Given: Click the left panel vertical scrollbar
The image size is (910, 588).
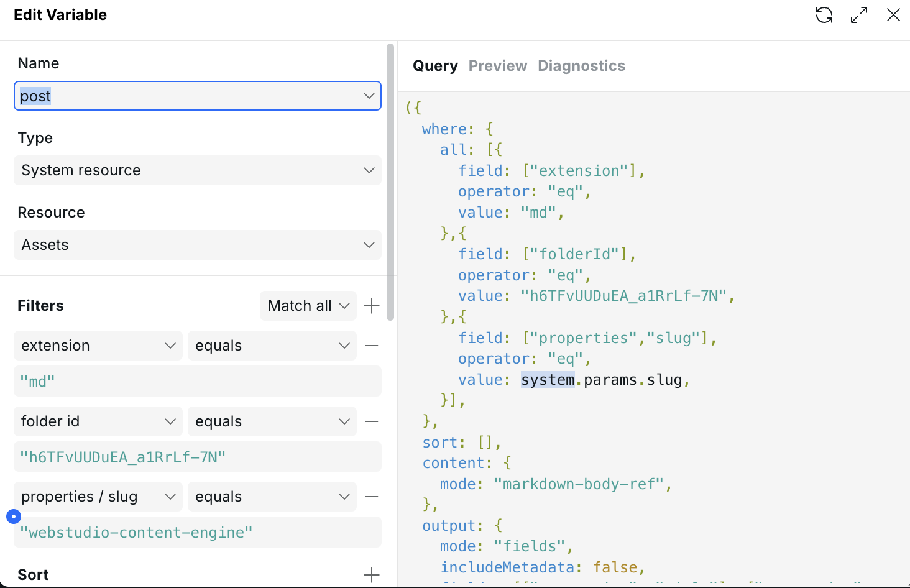Looking at the screenshot, I should click(x=390, y=182).
